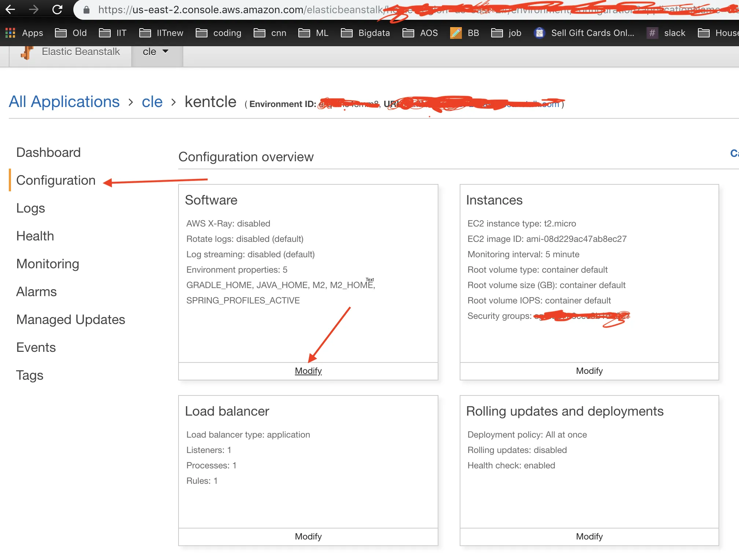Click Modify under Load balancer card
This screenshot has width=739, height=560.
coord(308,537)
